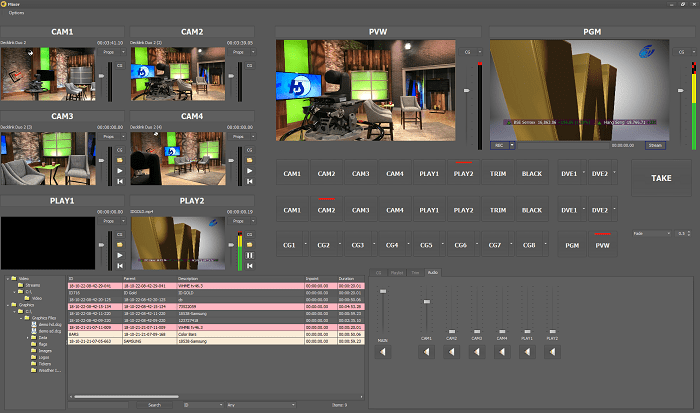Select the Streams folder in tree
The height and width of the screenshot is (413, 700).
click(29, 285)
